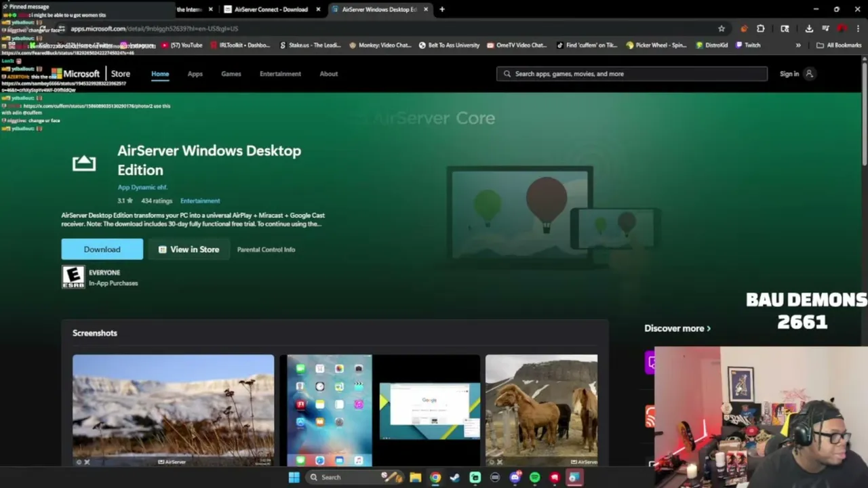Launch File Explorer from the taskbar

(415, 477)
